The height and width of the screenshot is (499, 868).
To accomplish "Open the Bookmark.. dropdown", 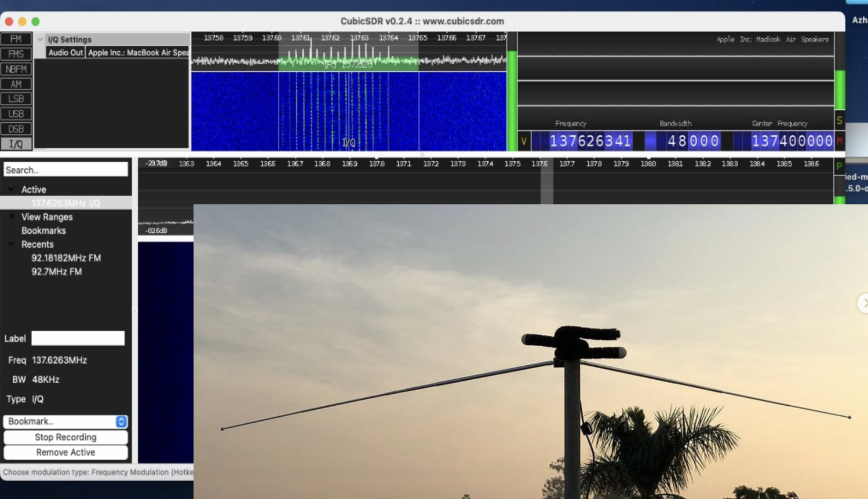I will tap(65, 421).
